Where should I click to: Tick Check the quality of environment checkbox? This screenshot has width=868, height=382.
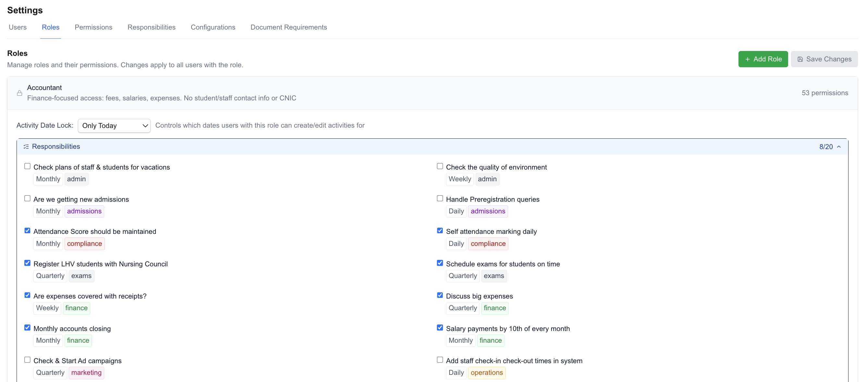(440, 166)
